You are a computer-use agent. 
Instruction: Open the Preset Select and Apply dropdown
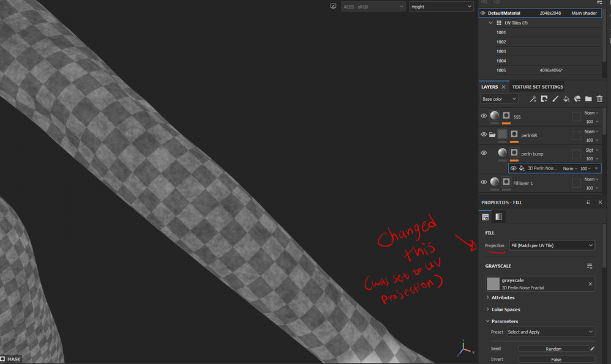(x=550, y=332)
